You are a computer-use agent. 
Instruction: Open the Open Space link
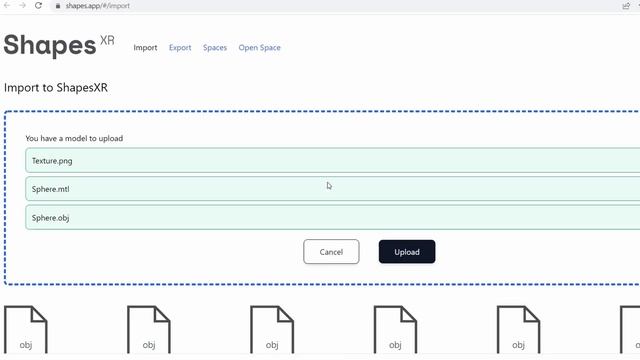pos(260,47)
